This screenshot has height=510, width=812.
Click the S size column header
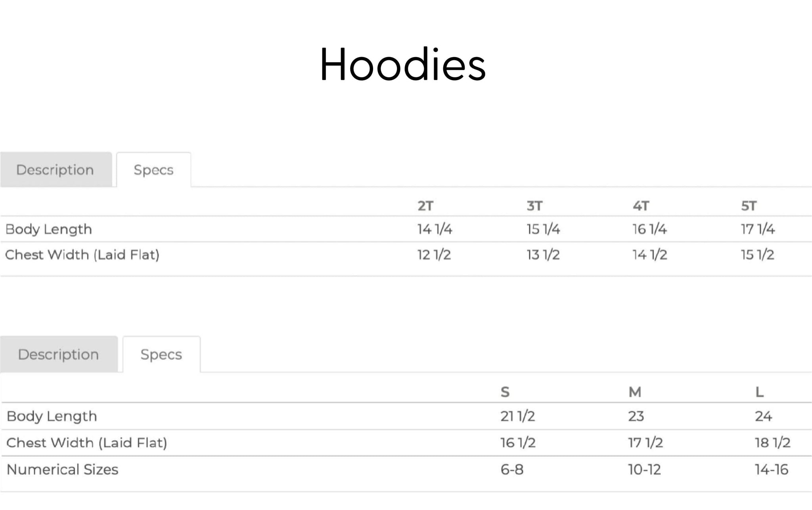pos(505,392)
